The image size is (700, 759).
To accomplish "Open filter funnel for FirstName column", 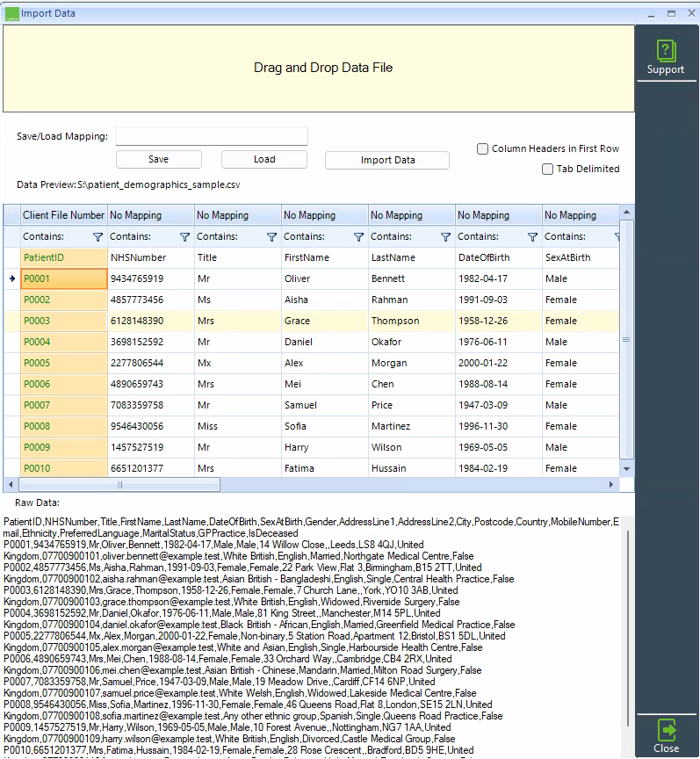I will (x=358, y=236).
